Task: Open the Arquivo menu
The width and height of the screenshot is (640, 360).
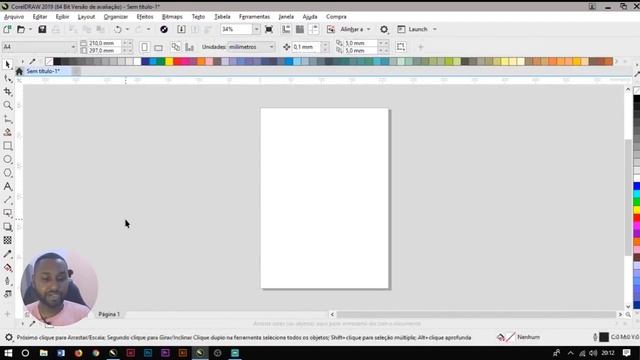Action: [14, 16]
